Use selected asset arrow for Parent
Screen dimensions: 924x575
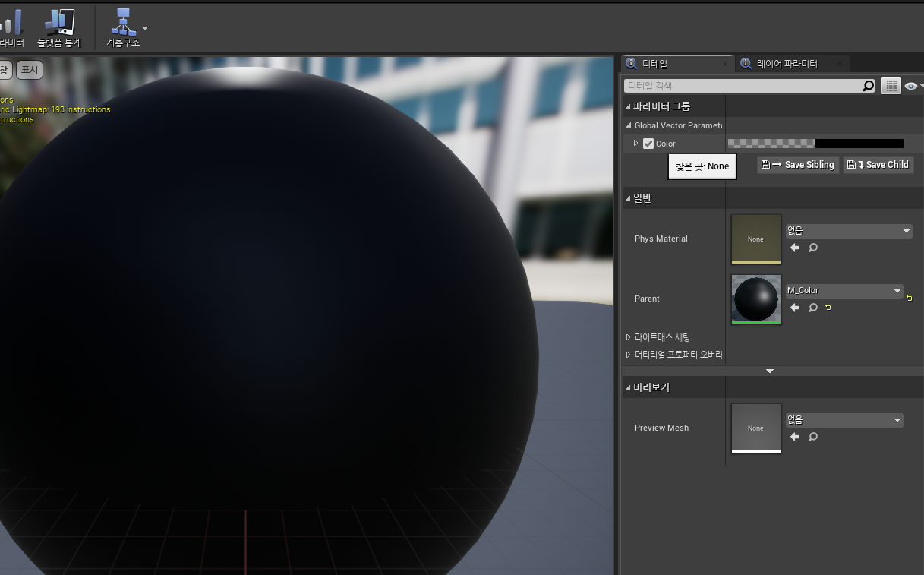[x=795, y=308]
